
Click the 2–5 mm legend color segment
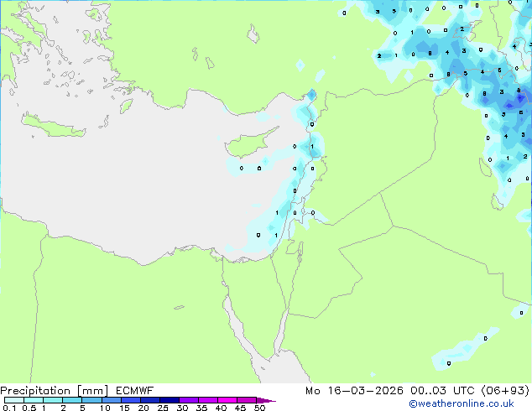(72, 400)
